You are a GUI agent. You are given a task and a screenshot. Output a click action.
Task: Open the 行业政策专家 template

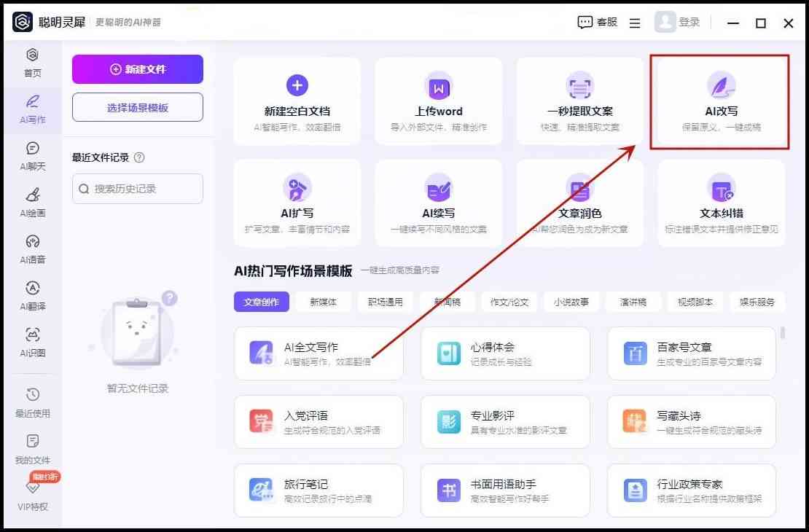(692, 490)
